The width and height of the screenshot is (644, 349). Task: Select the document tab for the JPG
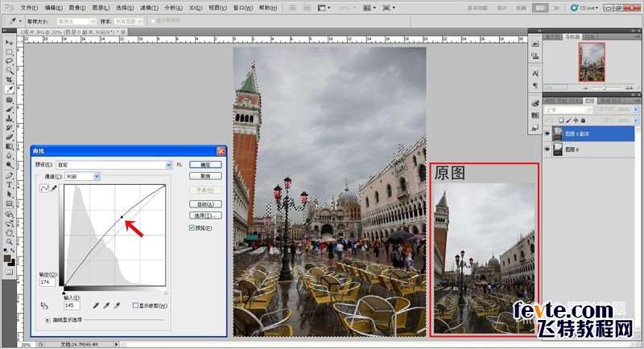coord(73,31)
